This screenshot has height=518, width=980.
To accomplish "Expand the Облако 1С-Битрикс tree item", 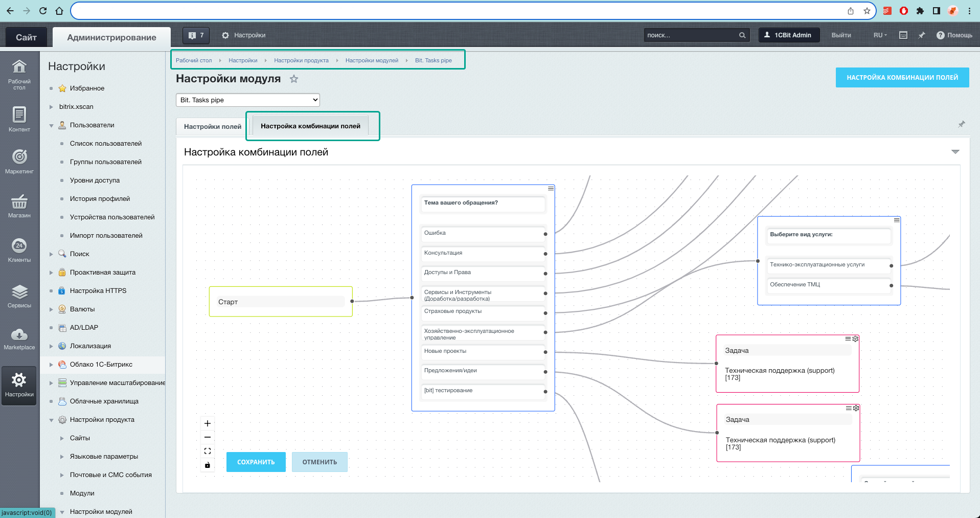I will pos(51,365).
